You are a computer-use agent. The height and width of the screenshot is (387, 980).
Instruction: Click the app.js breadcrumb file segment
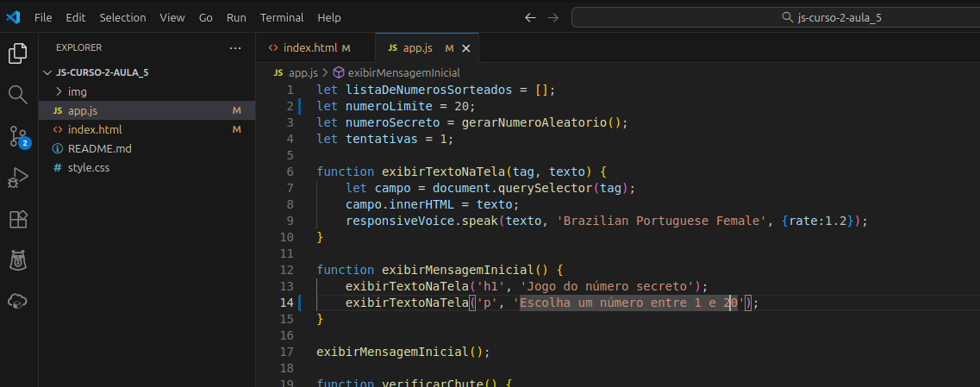point(303,72)
